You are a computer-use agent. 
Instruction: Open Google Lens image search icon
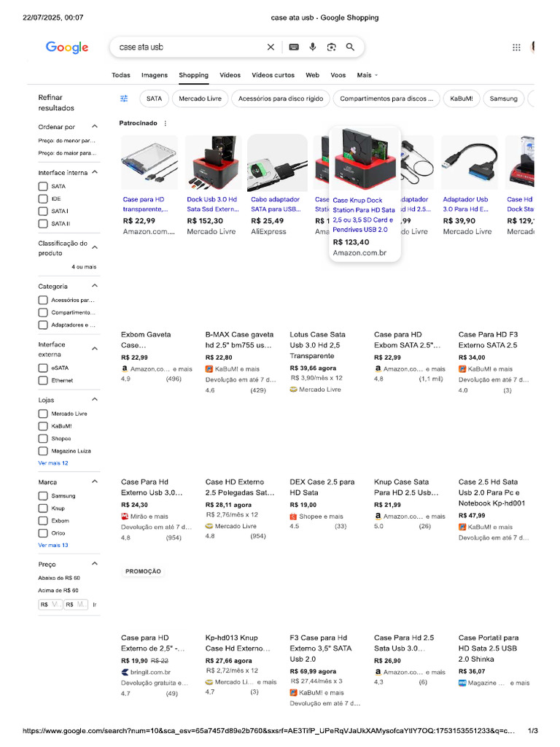pos(332,47)
